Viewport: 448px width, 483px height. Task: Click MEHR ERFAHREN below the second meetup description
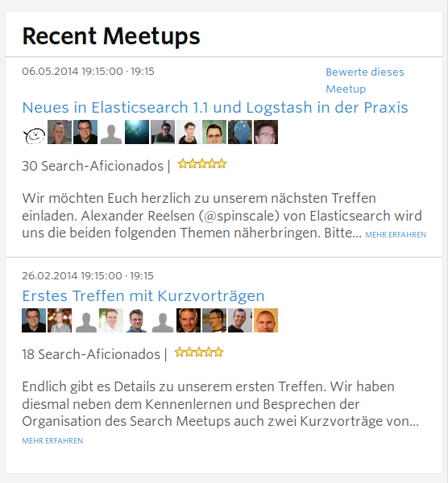(x=52, y=441)
